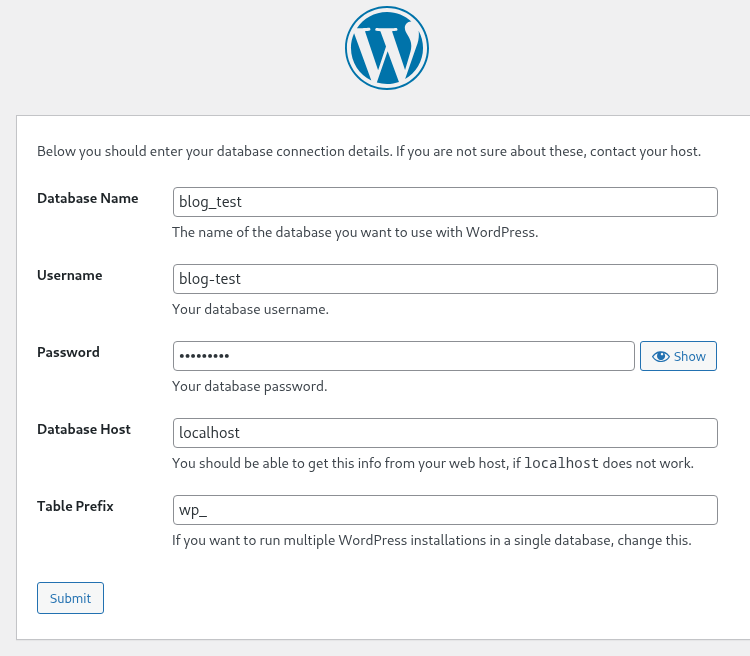The image size is (750, 656).
Task: Click the Database Name field containing blog_test
Action: point(445,202)
